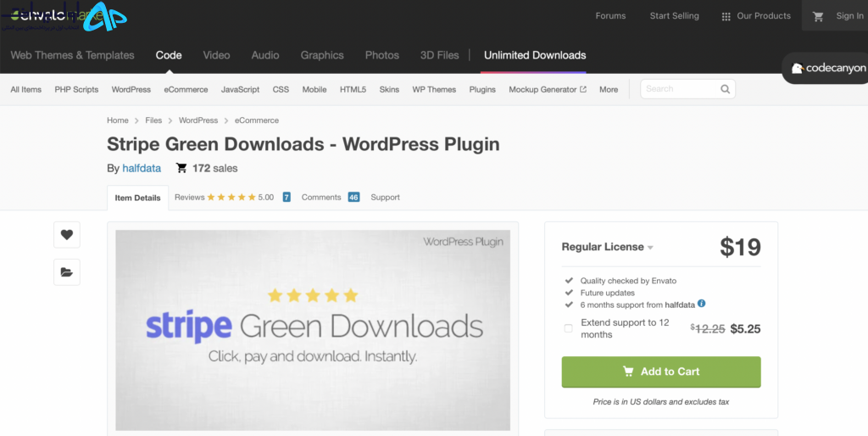
Task: Open the Graphics section
Action: [x=322, y=55]
